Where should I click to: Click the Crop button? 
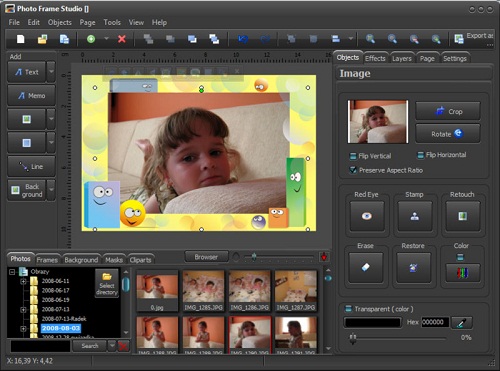tap(448, 111)
